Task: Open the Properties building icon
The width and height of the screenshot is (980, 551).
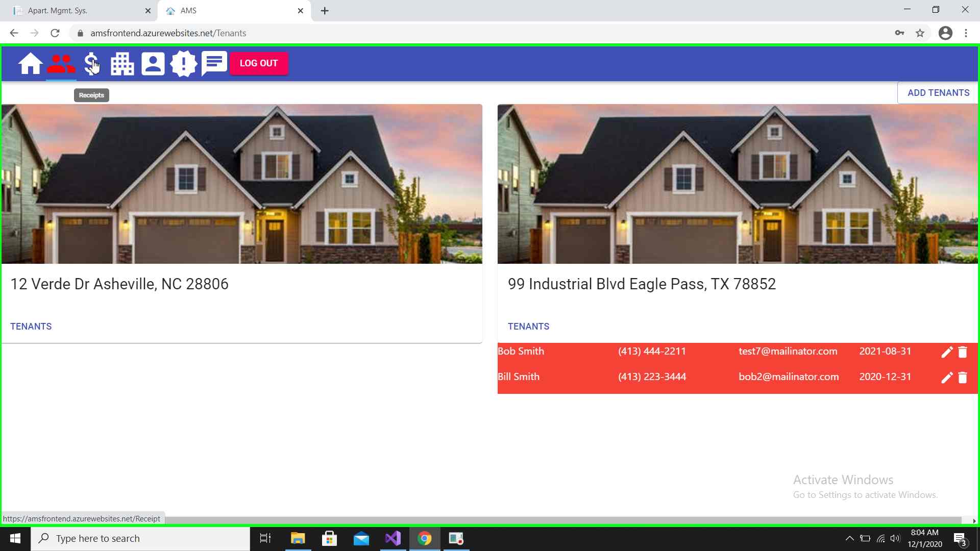Action: pyautogui.click(x=122, y=64)
